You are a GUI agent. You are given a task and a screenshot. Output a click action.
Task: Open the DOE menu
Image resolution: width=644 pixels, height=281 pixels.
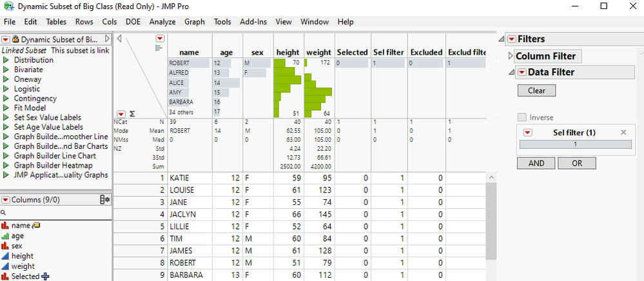pyautogui.click(x=133, y=22)
